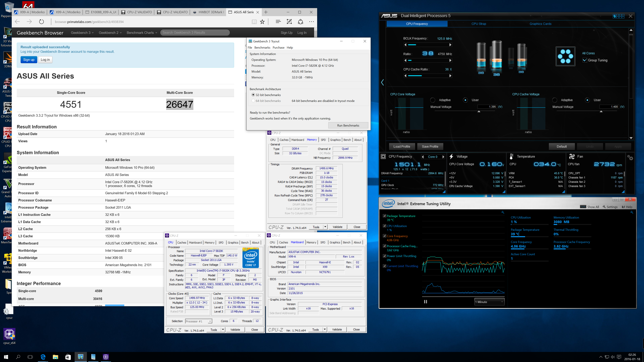The height and width of the screenshot is (362, 644).
Task: Select User for CPU Cache Voltage
Action: point(587,100)
